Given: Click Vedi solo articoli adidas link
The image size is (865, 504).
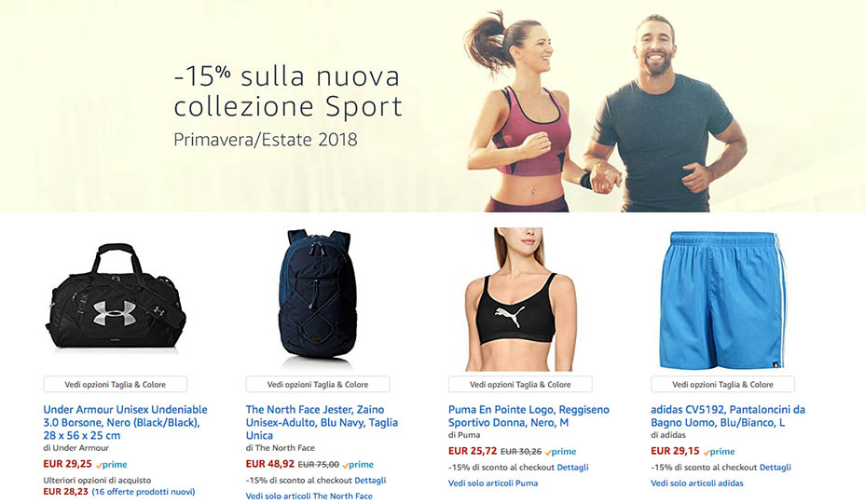Looking at the screenshot, I should 697,484.
